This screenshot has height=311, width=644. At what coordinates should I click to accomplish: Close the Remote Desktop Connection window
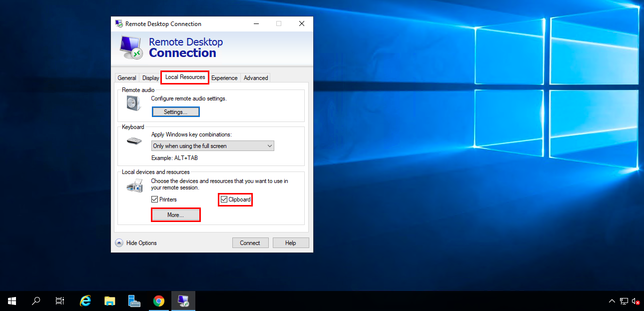click(302, 23)
